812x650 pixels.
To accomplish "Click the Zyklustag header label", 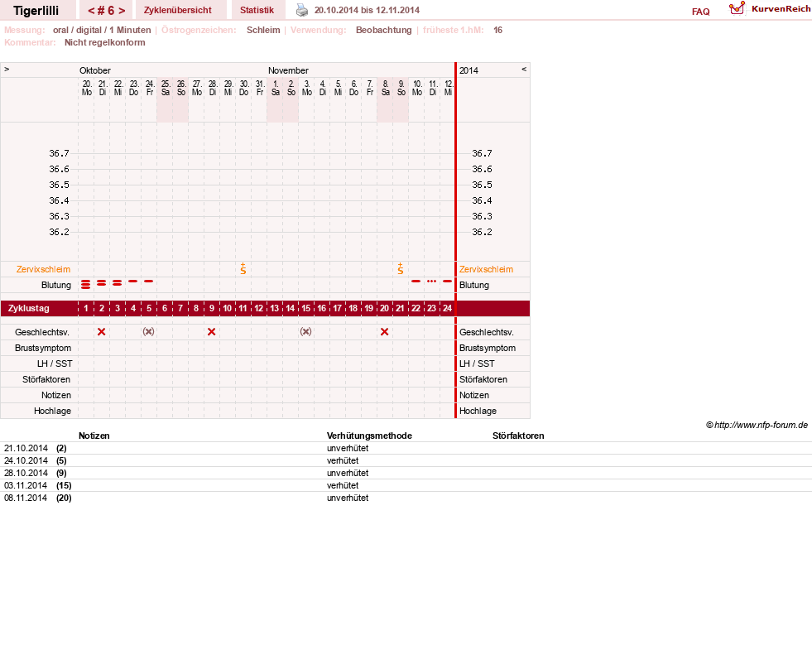I will tap(28, 308).
